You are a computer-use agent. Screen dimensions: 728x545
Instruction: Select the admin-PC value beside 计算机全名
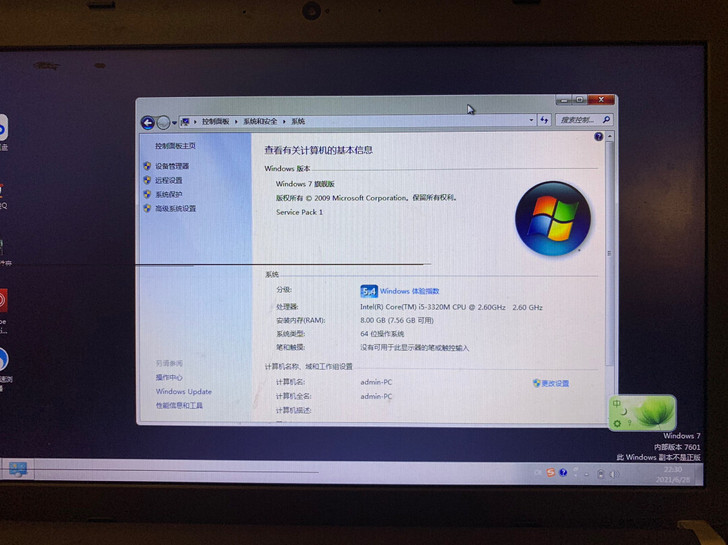[376, 396]
